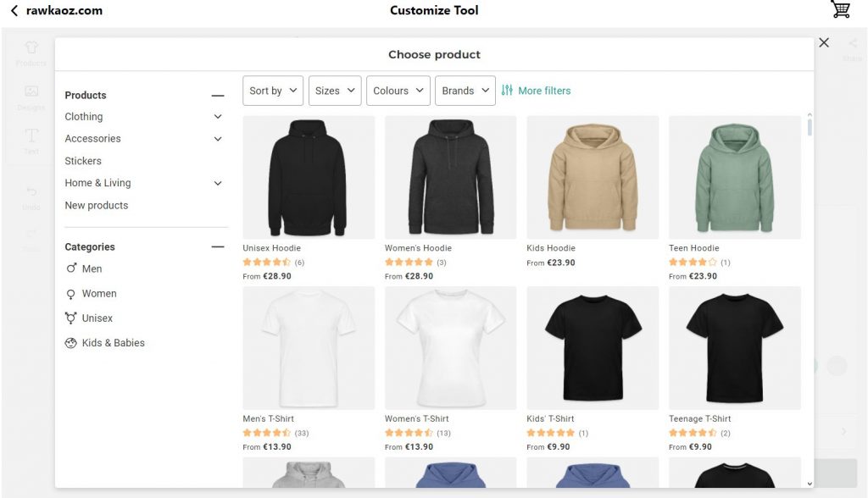Open the Colours filter dropdown
The height and width of the screenshot is (498, 868).
click(x=398, y=90)
